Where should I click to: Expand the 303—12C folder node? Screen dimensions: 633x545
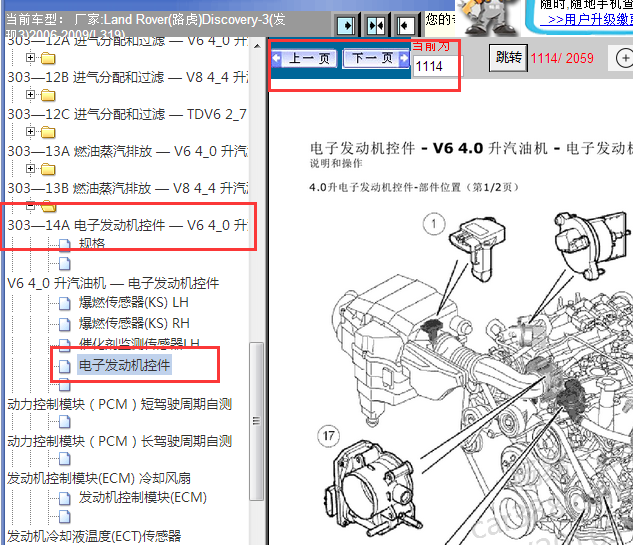(x=30, y=132)
